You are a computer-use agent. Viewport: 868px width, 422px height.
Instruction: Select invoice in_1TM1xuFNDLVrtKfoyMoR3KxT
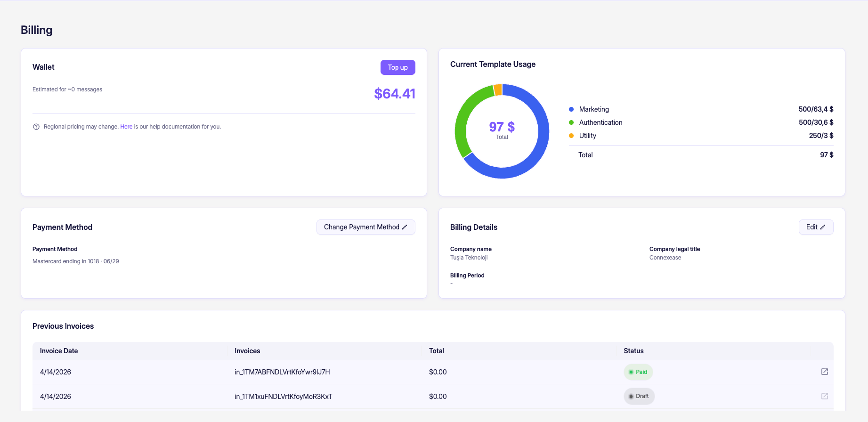point(284,397)
